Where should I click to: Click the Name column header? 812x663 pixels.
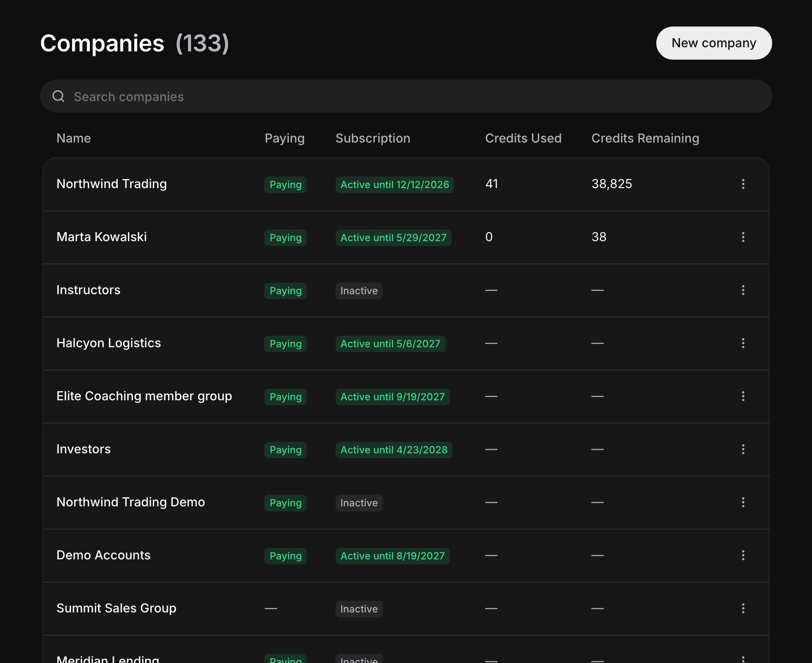(x=74, y=138)
